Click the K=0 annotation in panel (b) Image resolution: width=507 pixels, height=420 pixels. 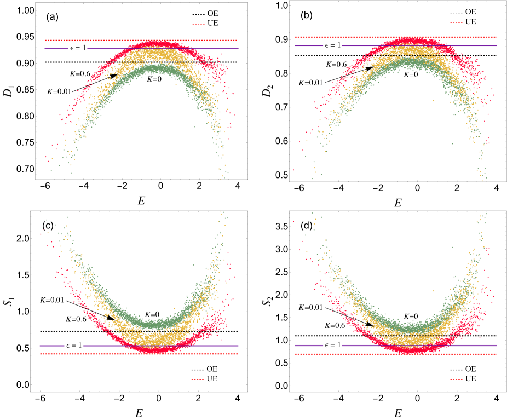tap(411, 74)
